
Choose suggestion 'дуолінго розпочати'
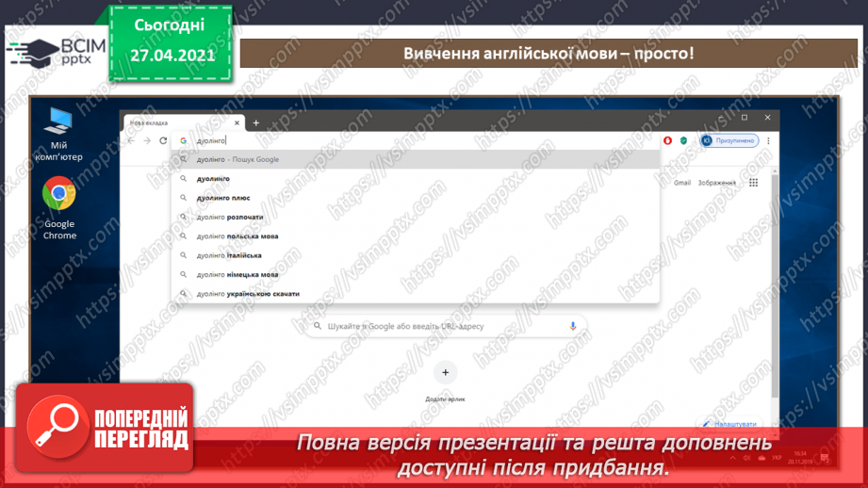pos(417,218)
